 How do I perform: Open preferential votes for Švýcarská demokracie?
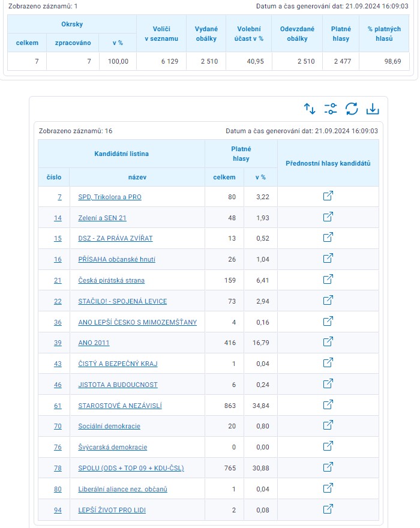pyautogui.click(x=328, y=446)
